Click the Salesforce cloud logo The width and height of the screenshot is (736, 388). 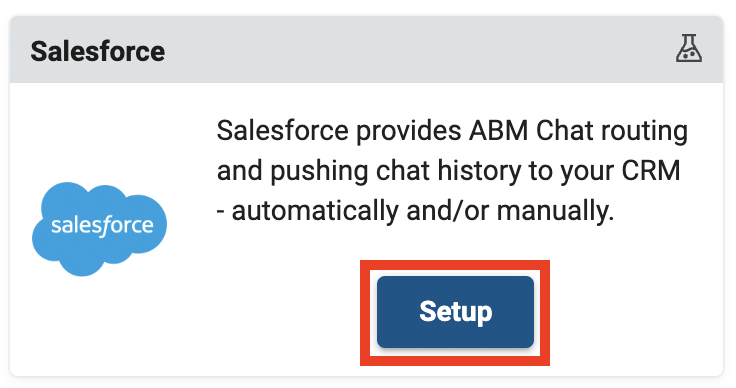100,228
